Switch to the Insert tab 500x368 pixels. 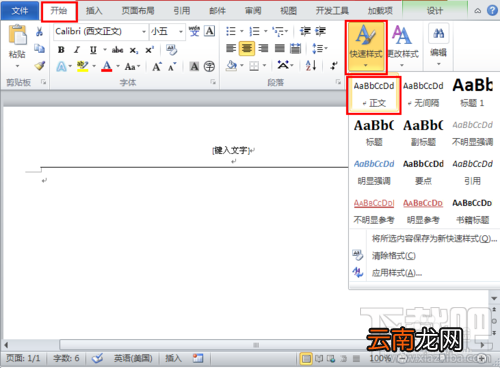94,11
